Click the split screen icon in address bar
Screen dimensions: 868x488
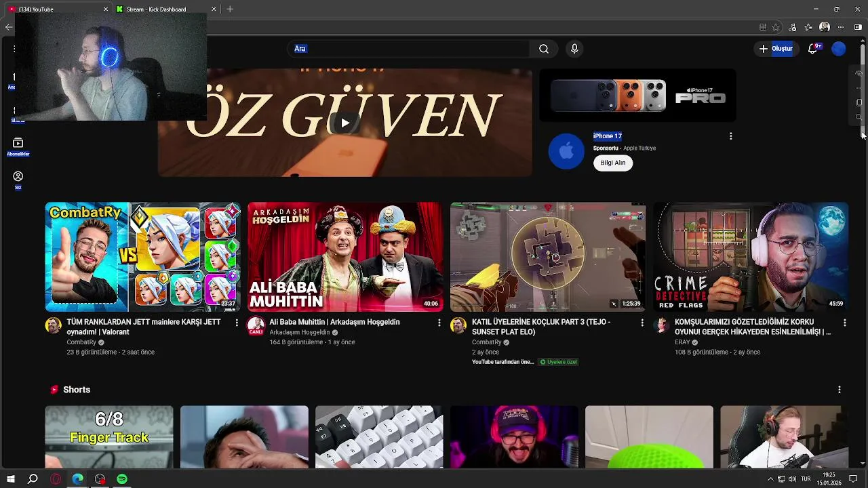[763, 27]
